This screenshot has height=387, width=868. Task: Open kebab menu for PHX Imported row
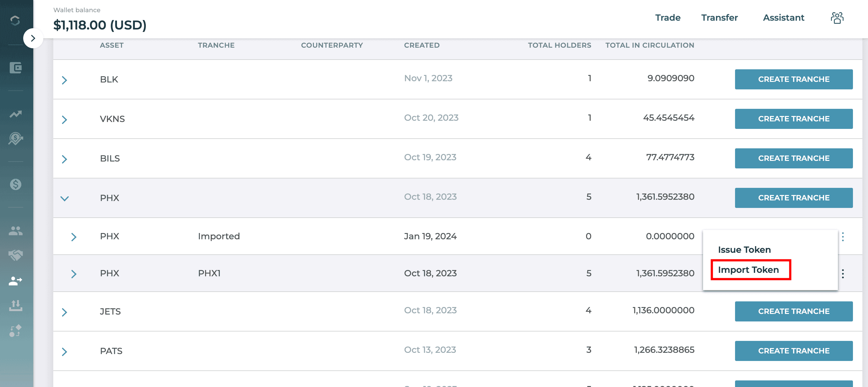(x=843, y=237)
